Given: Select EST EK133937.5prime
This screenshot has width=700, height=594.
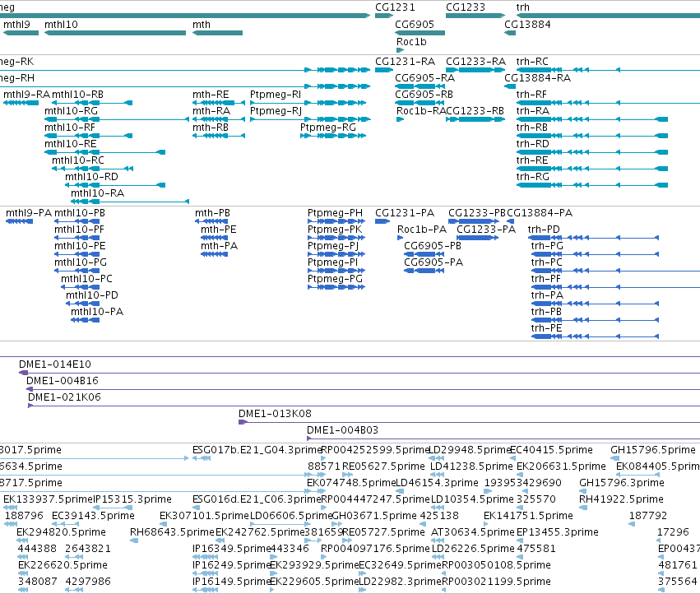Looking at the screenshot, I should coord(49,499).
